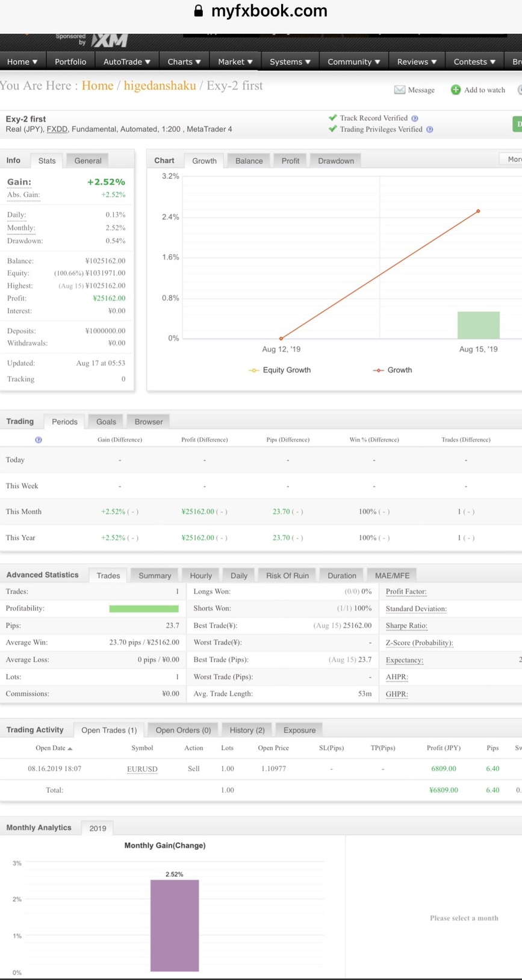Click the EURUSD symbol link
This screenshot has width=522, height=980.
(142, 769)
